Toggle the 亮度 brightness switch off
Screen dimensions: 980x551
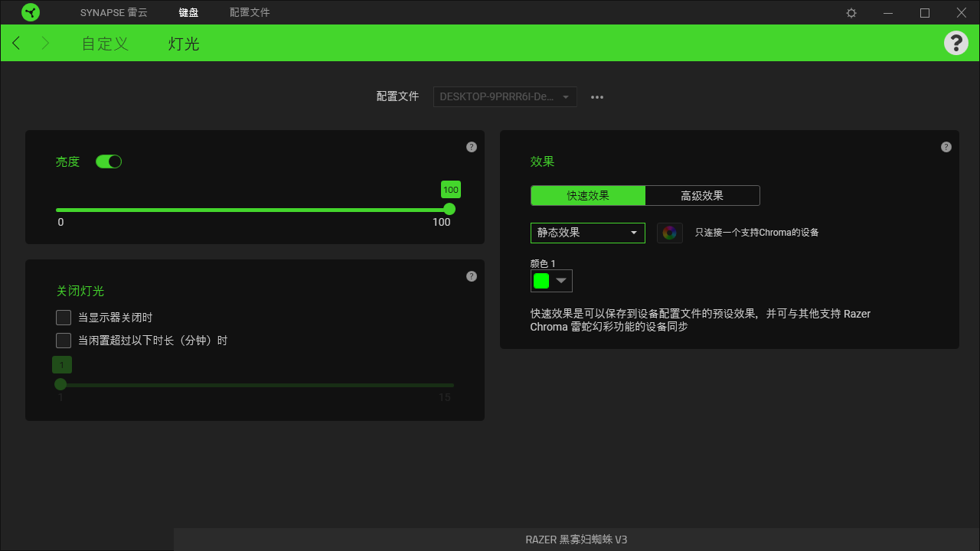[x=109, y=161]
